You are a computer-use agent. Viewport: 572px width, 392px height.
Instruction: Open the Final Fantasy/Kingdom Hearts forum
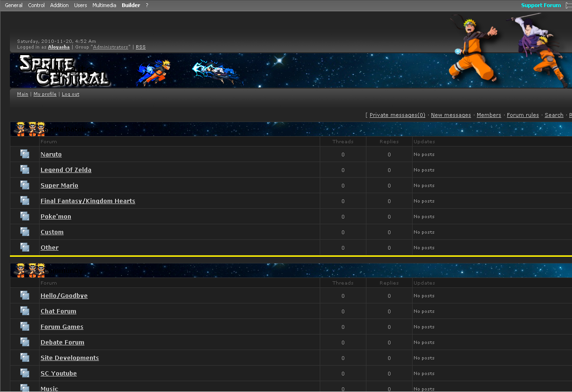[88, 201]
